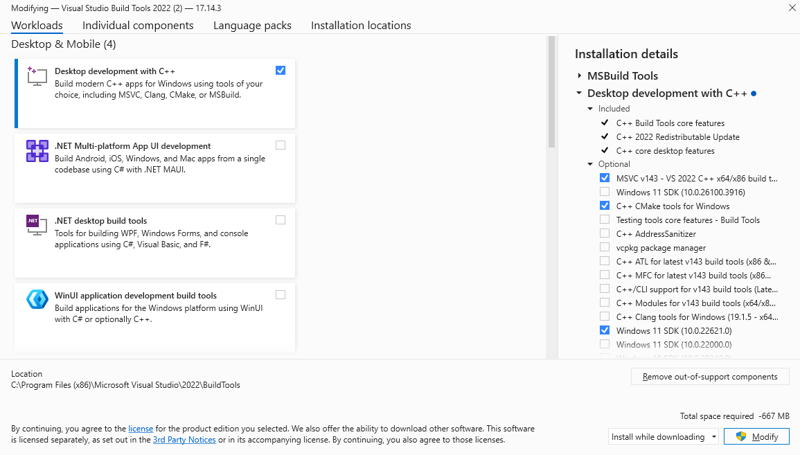800x455 pixels.
Task: Click the .NET desktop build tools icon
Action: pos(37,226)
